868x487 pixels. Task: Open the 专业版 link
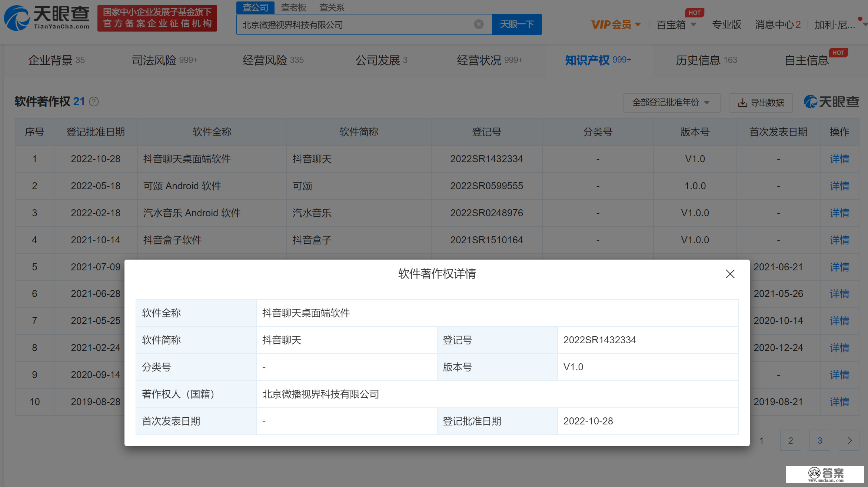pos(726,25)
